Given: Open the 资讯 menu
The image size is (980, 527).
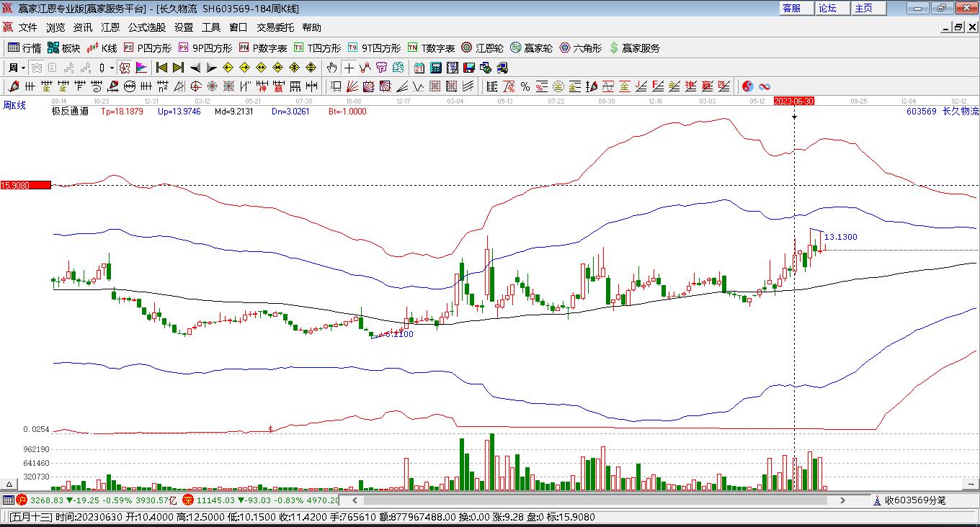Looking at the screenshot, I should [x=83, y=27].
